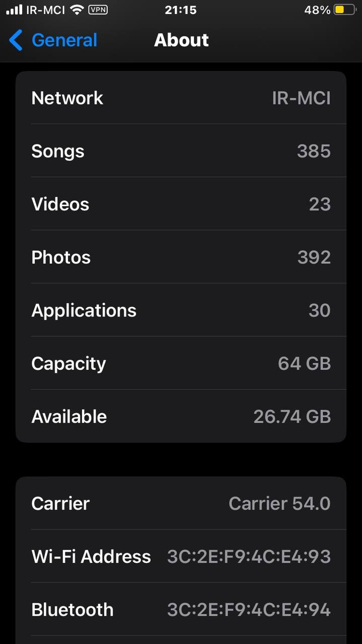This screenshot has width=362, height=644.
Task: Tap the Bluetooth address value
Action: 249,610
